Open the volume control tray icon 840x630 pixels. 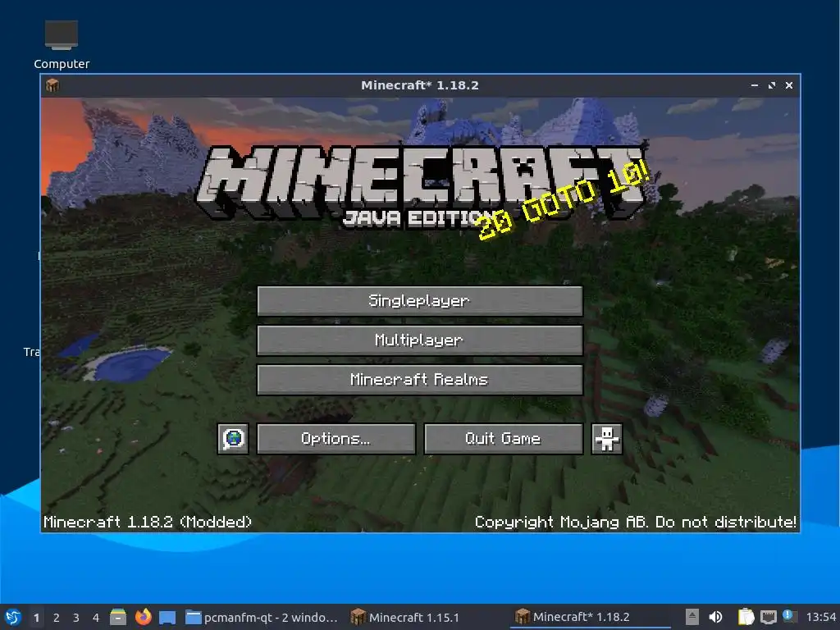[715, 617]
